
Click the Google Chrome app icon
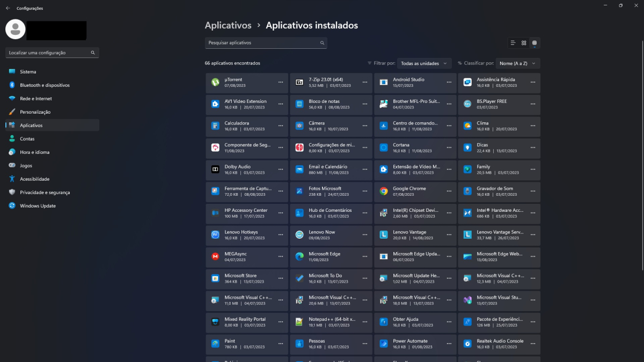coord(384,191)
